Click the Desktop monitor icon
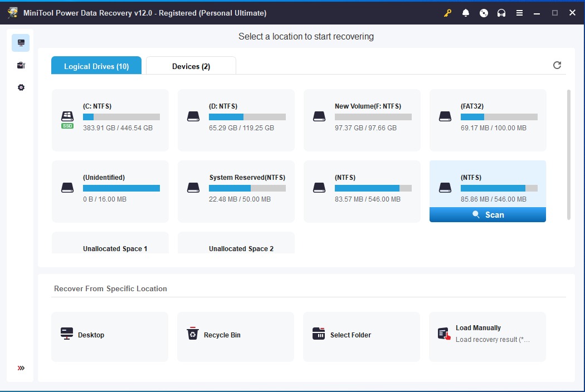The image size is (585, 392). [x=67, y=334]
